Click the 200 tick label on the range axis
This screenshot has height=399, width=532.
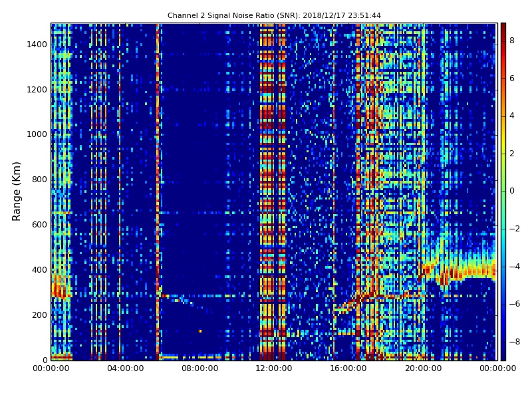click(39, 315)
